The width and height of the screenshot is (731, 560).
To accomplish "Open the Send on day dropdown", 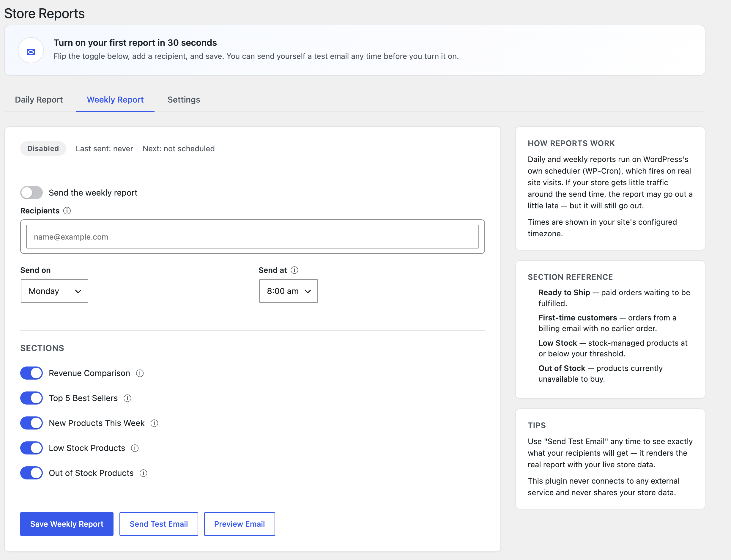I will click(55, 291).
